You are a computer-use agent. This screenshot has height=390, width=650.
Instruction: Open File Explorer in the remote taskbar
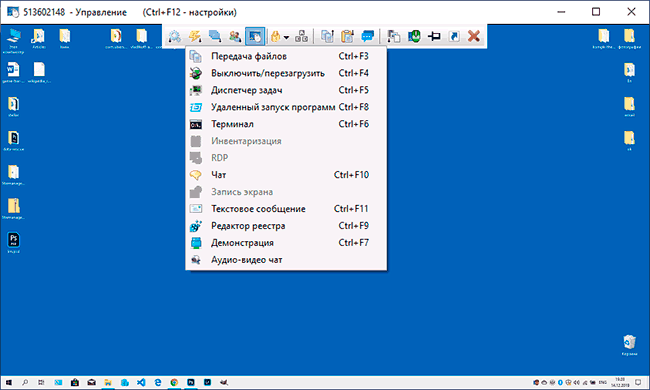[108, 383]
